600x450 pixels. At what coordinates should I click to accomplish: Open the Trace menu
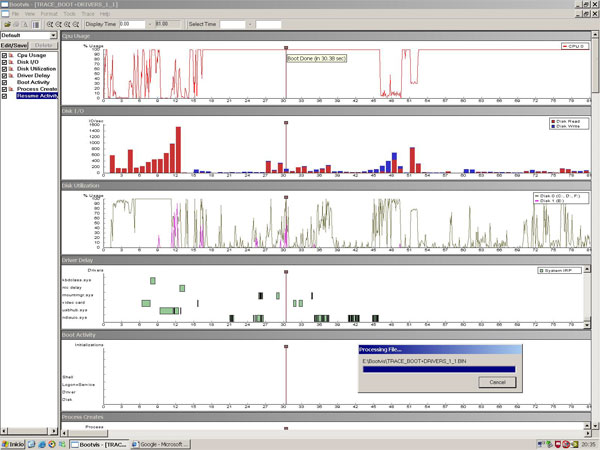pyautogui.click(x=88, y=14)
